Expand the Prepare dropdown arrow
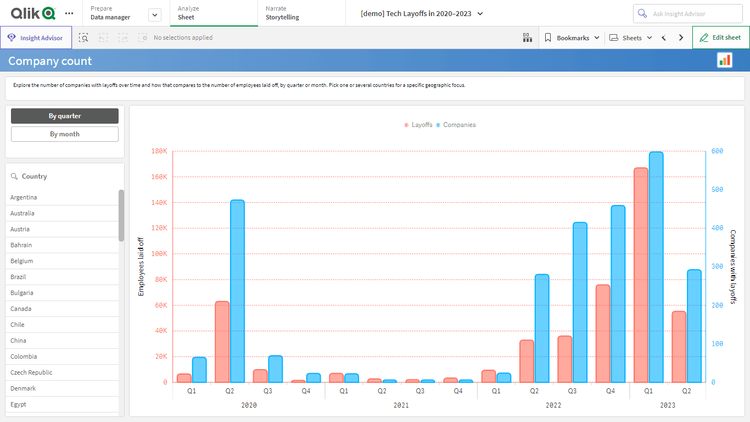The image size is (750, 422). 154,14
